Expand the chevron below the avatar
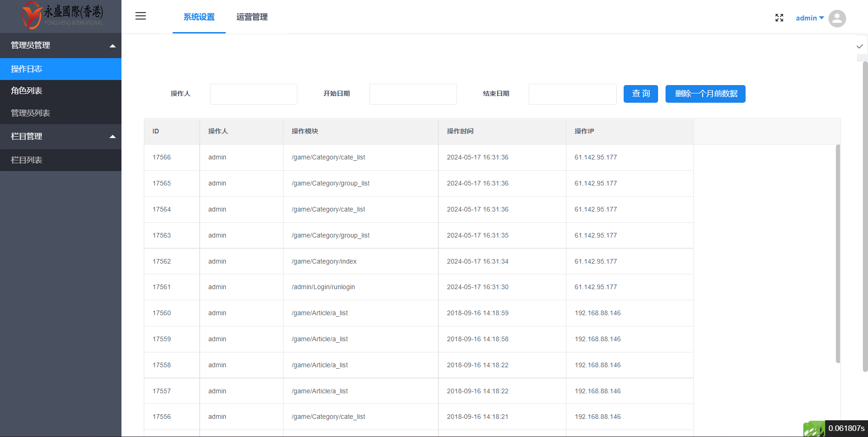Image resolution: width=868 pixels, height=437 pixels. point(860,46)
